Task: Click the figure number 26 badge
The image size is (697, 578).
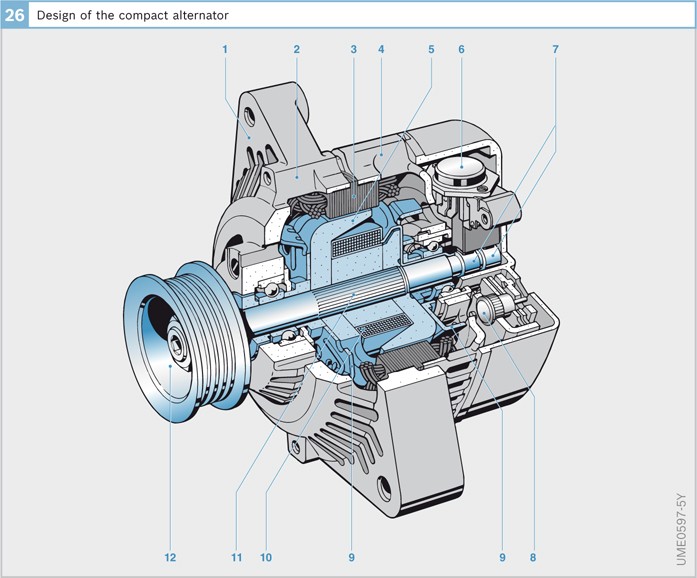Action: 14,15
